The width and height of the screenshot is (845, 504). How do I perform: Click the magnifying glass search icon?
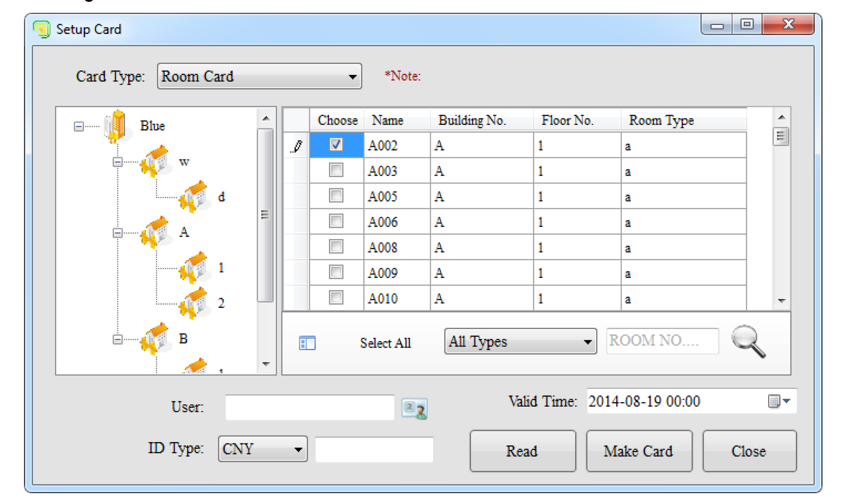tap(748, 342)
